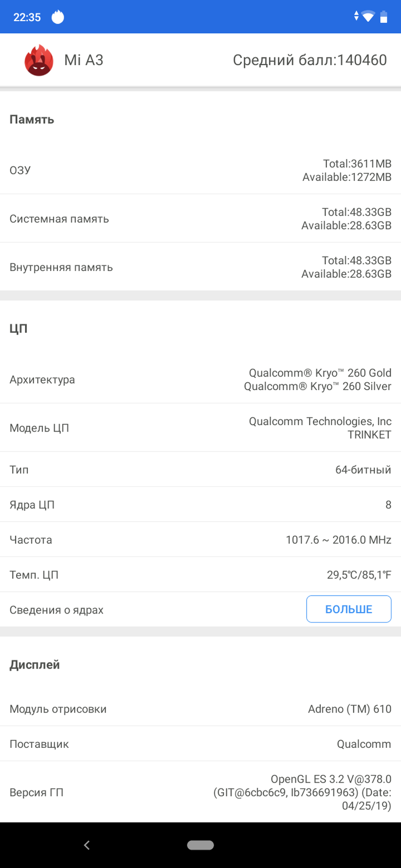401x868 pixels.
Task: Tap the flame notification icon in status bar
Action: (x=58, y=17)
